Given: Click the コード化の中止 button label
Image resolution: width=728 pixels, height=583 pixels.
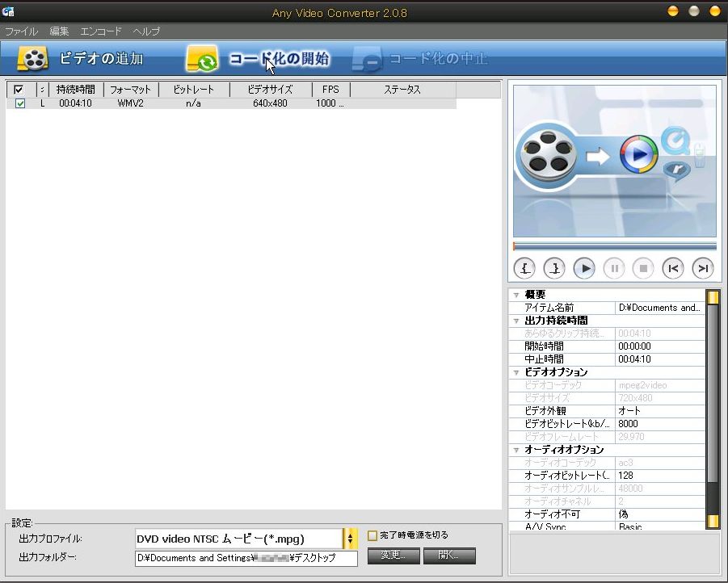Looking at the screenshot, I should pyautogui.click(x=438, y=59).
